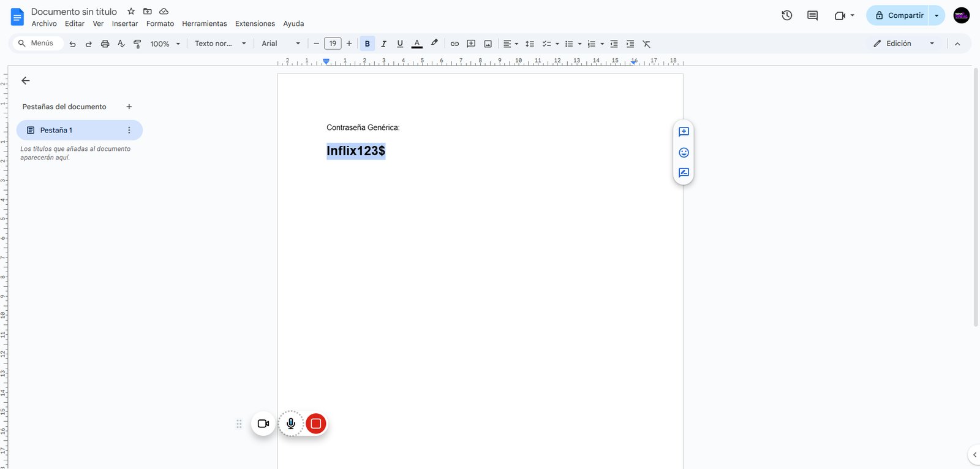Toggle the camera in the recording bar

tap(263, 424)
